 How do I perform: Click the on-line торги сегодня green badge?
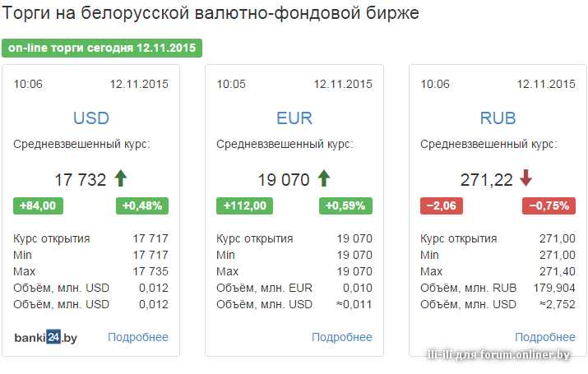click(102, 48)
